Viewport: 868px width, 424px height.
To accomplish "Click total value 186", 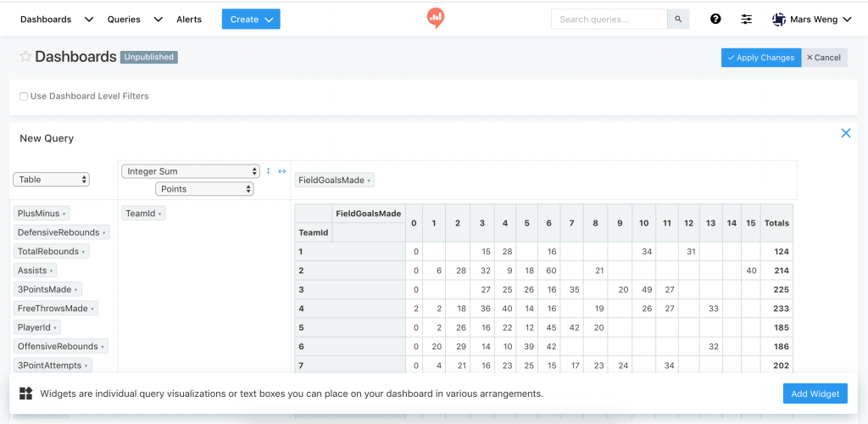I will point(782,347).
